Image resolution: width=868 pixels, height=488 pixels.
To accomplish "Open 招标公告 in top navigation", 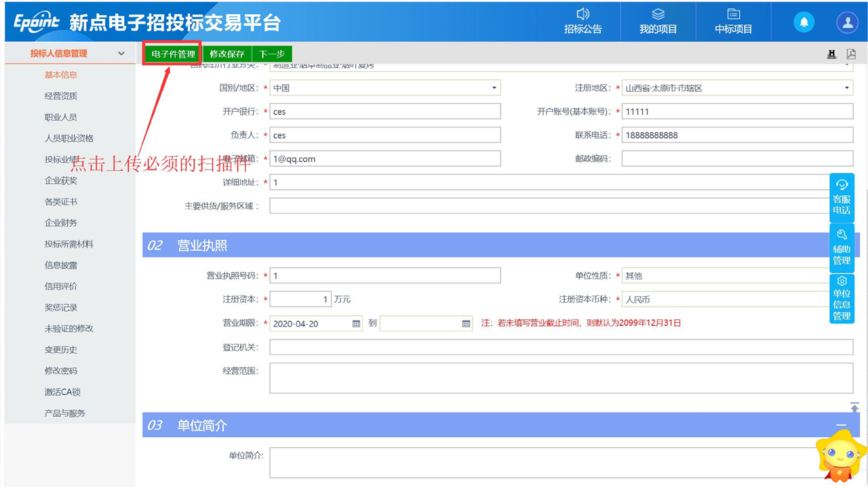I will (x=583, y=22).
